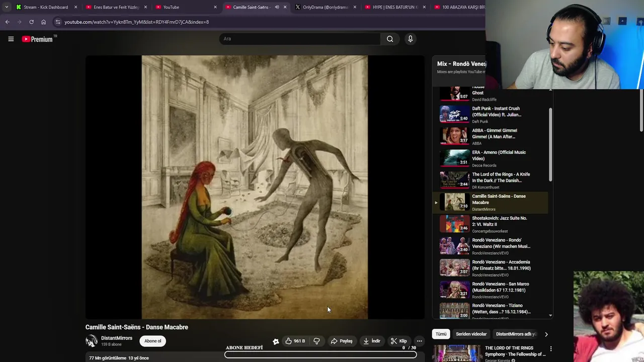Activate voice search microphone
This screenshot has height=362, width=644.
[411, 39]
